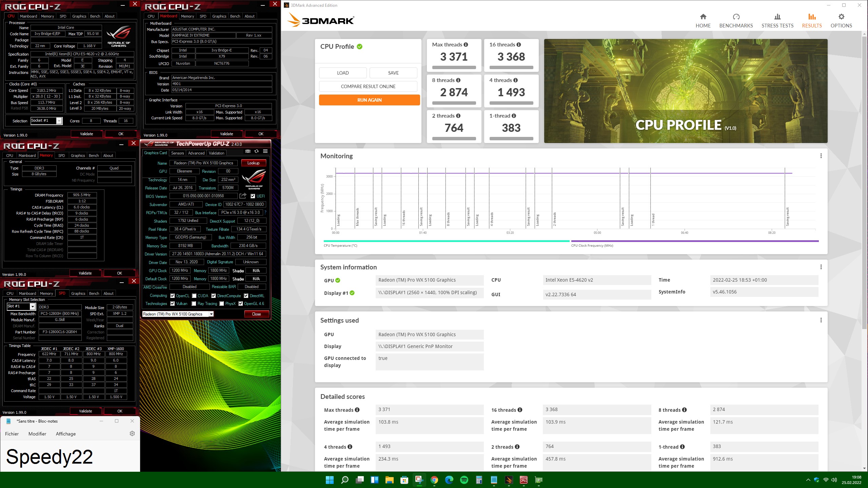Open Bench tab in top-left CPU-Z window
Viewport: 868px width, 488px height.
click(95, 16)
